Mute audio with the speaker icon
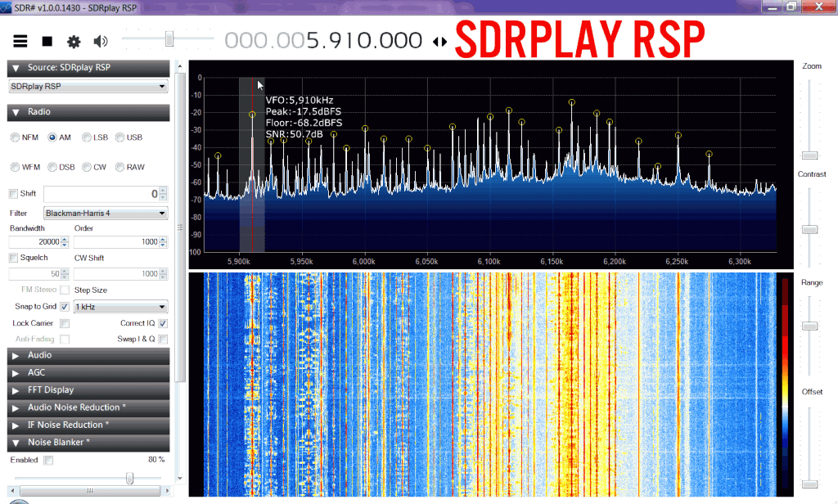The width and height of the screenshot is (838, 504). (x=101, y=41)
